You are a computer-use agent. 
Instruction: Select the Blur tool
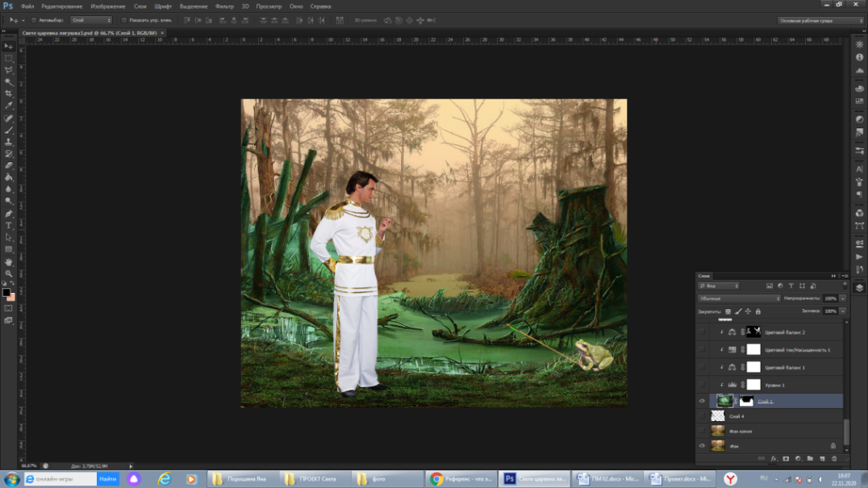point(9,190)
